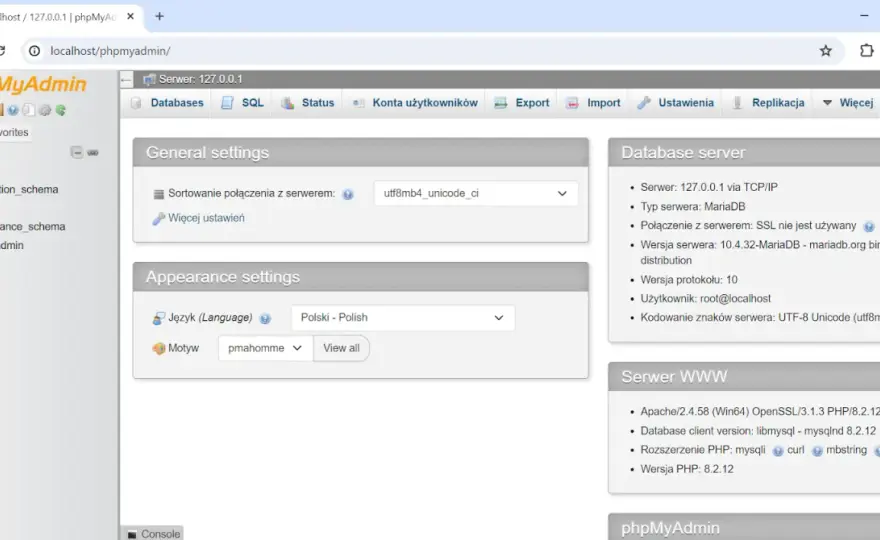Click the Databases tab icon
880x540 pixels.
pyautogui.click(x=136, y=103)
